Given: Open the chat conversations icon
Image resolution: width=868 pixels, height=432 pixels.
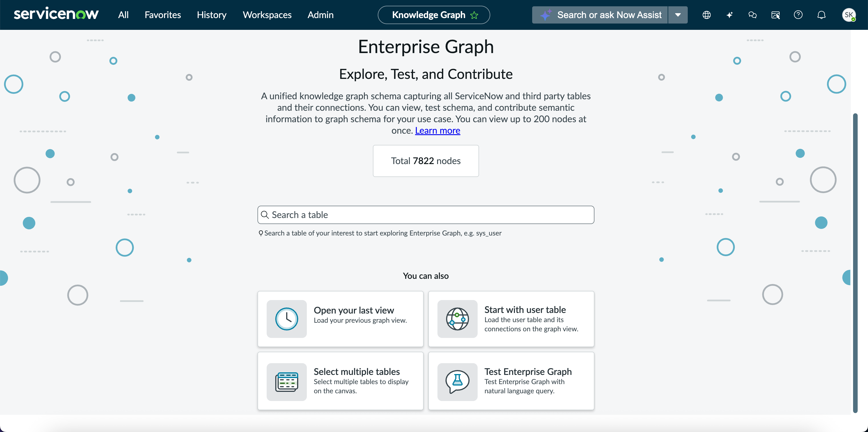Looking at the screenshot, I should (752, 15).
